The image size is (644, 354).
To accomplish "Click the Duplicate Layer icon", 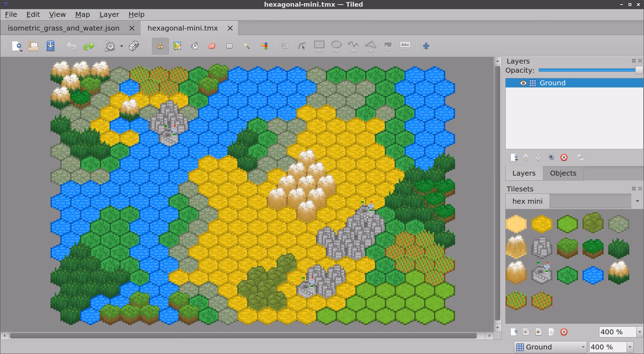I will [551, 157].
